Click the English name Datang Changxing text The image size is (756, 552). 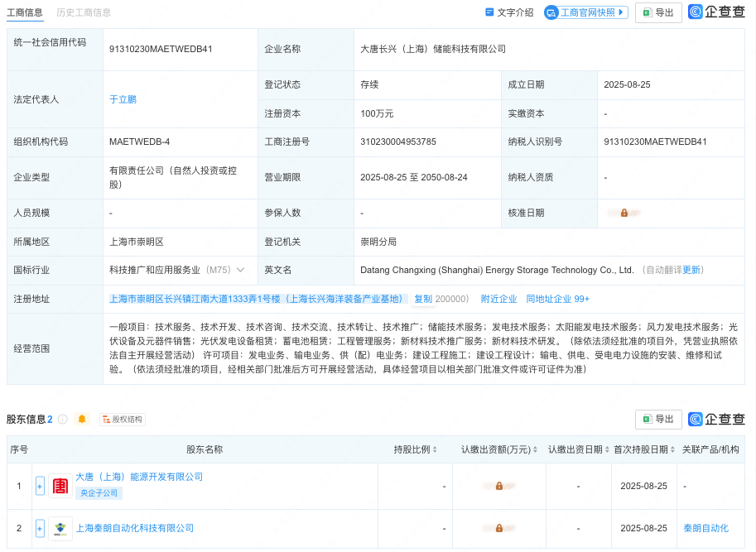click(x=497, y=270)
